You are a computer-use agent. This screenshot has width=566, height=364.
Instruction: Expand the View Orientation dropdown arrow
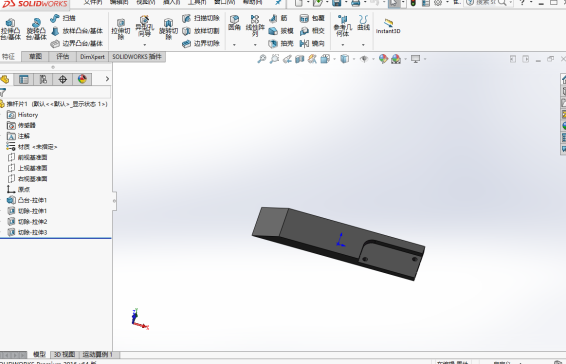click(334, 59)
